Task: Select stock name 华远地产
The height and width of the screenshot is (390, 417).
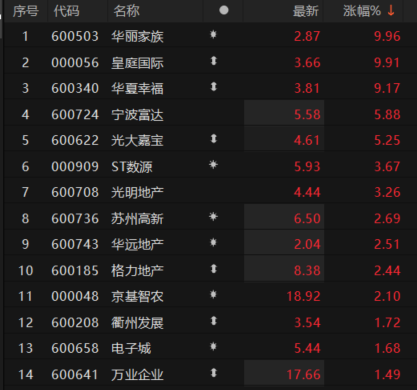Action: point(137,244)
